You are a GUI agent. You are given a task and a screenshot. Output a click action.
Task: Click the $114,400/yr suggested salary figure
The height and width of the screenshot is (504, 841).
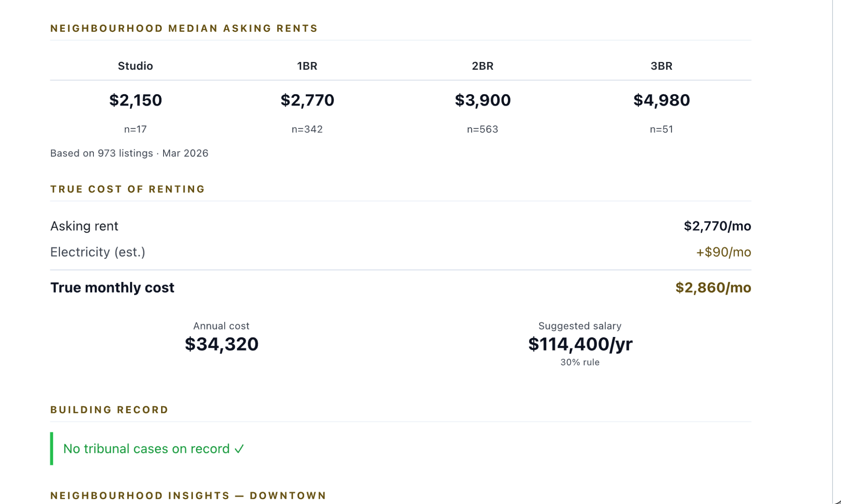click(580, 344)
